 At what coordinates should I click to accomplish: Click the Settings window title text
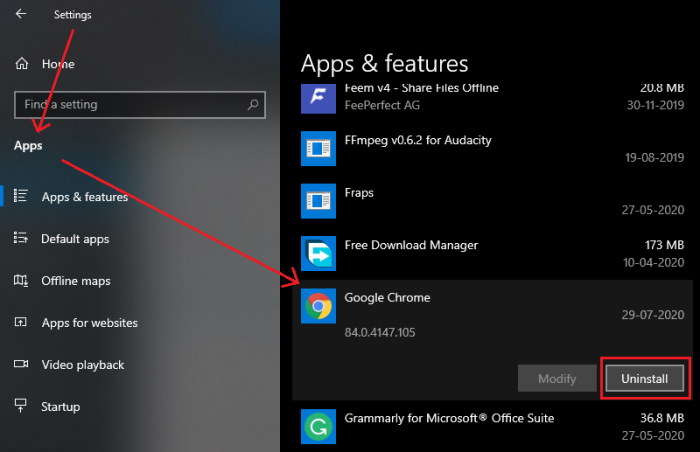tap(72, 14)
